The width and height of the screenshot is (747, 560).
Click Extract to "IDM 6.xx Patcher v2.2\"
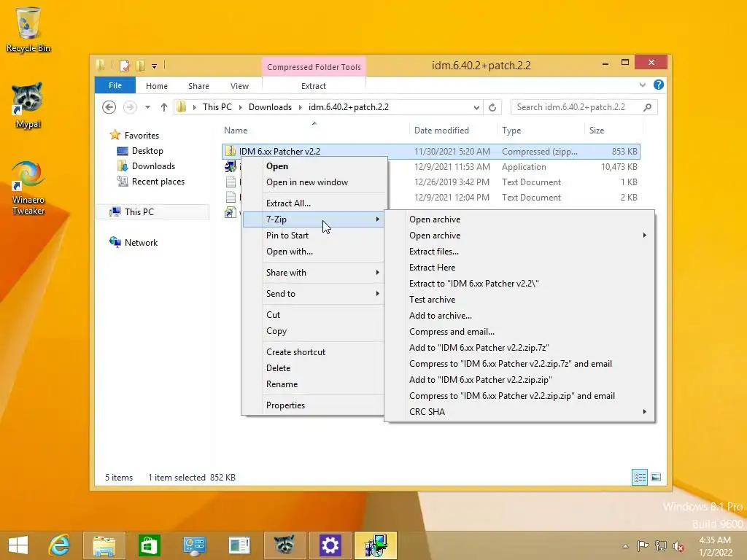click(x=473, y=284)
